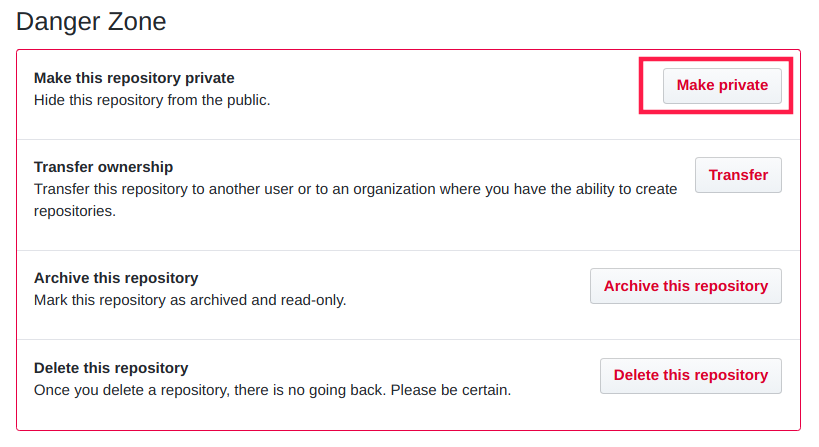Click the lone word 'repositories.' on its own line
The image size is (819, 447).
[x=75, y=211]
